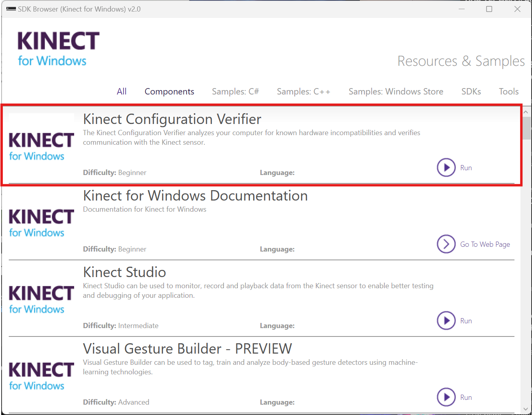Click 'Difficulty: Advanced' under Visual Gesture Builder
The width and height of the screenshot is (532, 415).
(x=116, y=402)
